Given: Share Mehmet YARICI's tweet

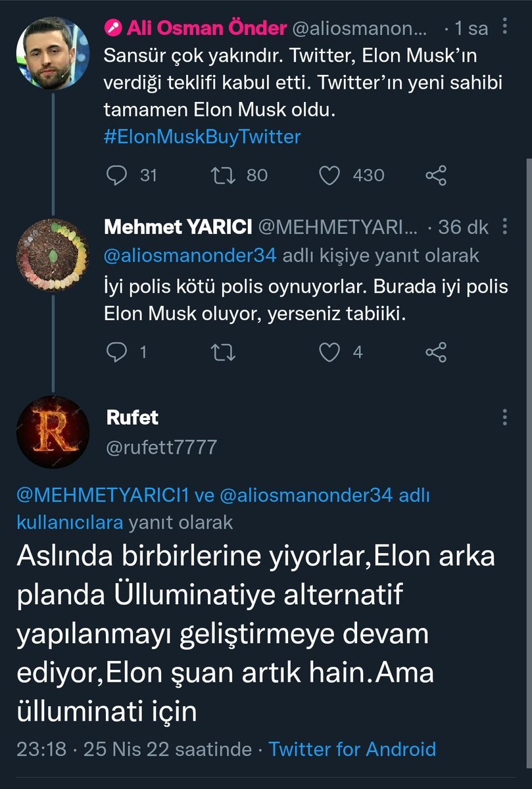Looking at the screenshot, I should 436,352.
